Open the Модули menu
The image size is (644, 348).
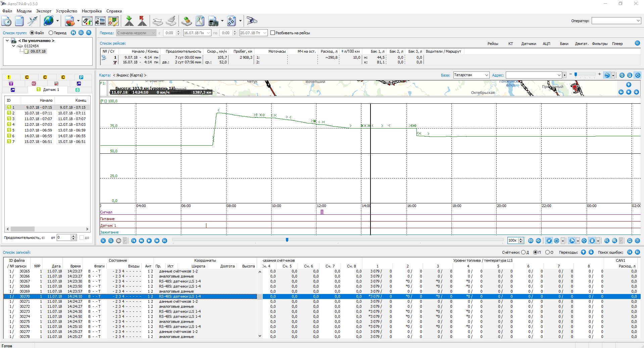click(x=24, y=11)
